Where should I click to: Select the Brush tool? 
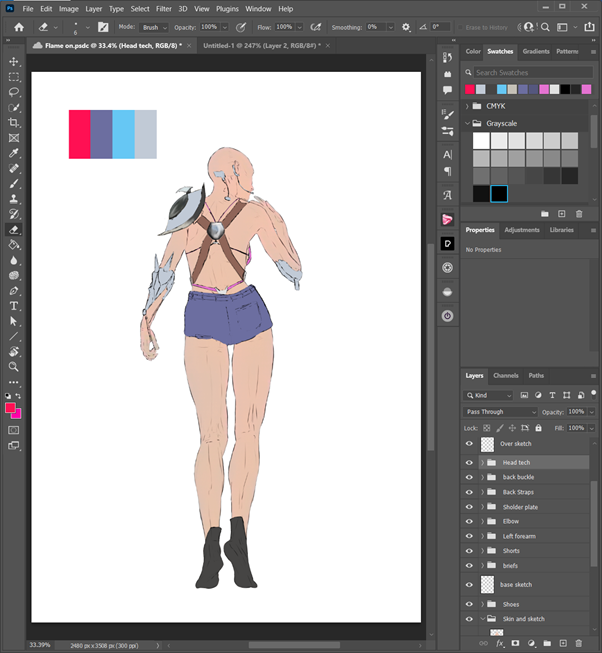(14, 184)
